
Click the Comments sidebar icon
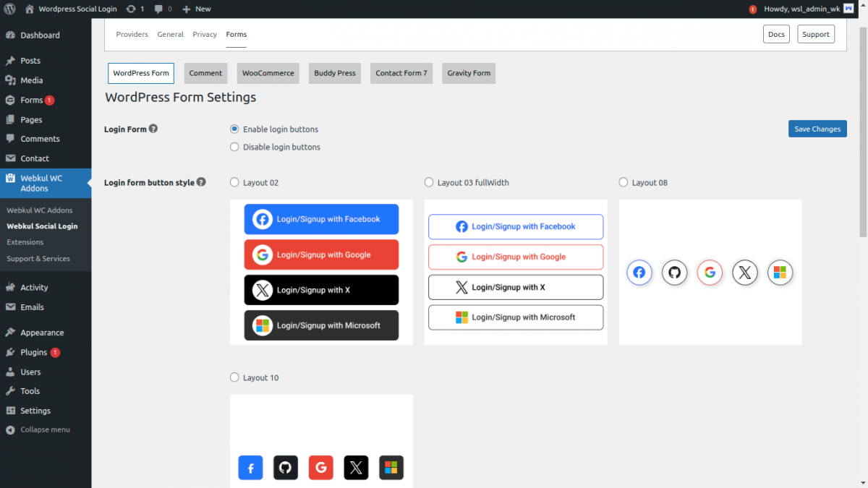pos(10,139)
